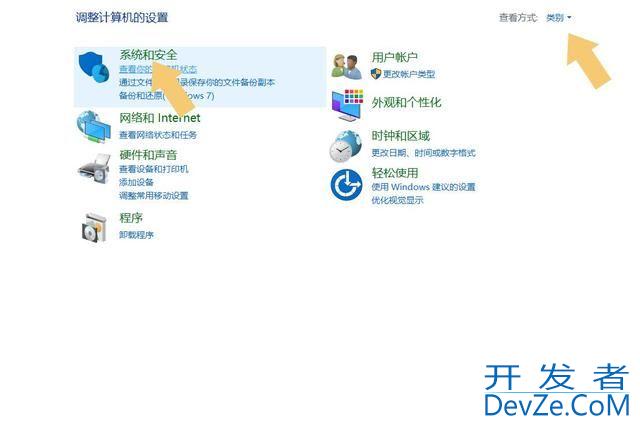This screenshot has width=640, height=427.
Task: Click the 添加设备 link
Action: (136, 182)
